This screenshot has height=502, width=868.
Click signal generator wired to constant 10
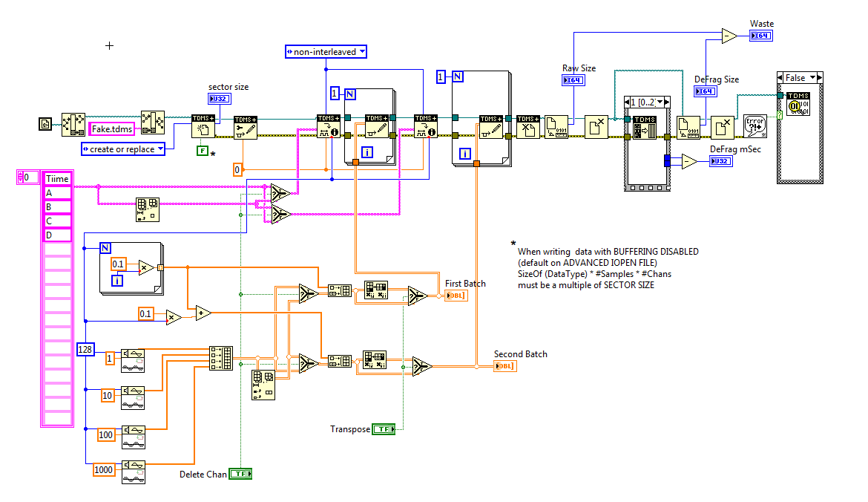point(133,398)
